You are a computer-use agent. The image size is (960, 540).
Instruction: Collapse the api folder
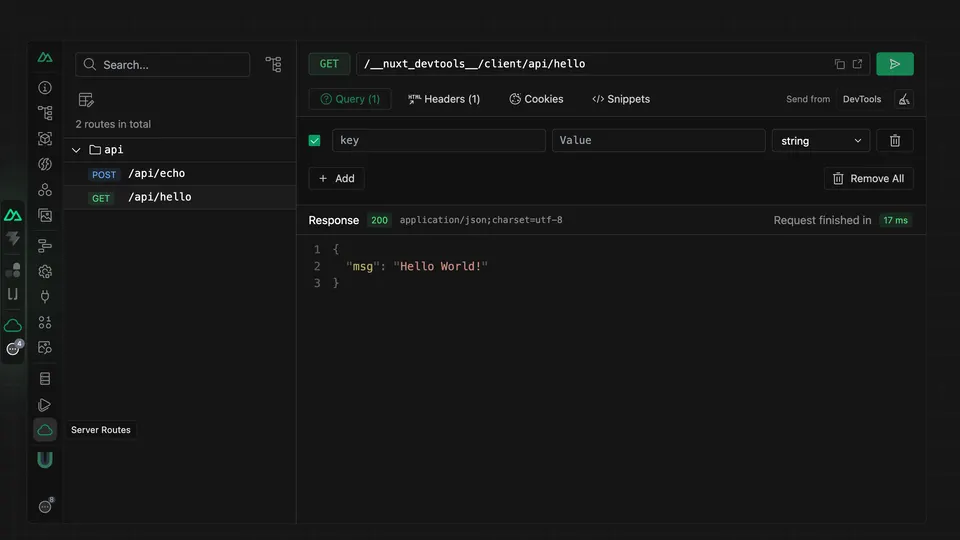[76, 150]
